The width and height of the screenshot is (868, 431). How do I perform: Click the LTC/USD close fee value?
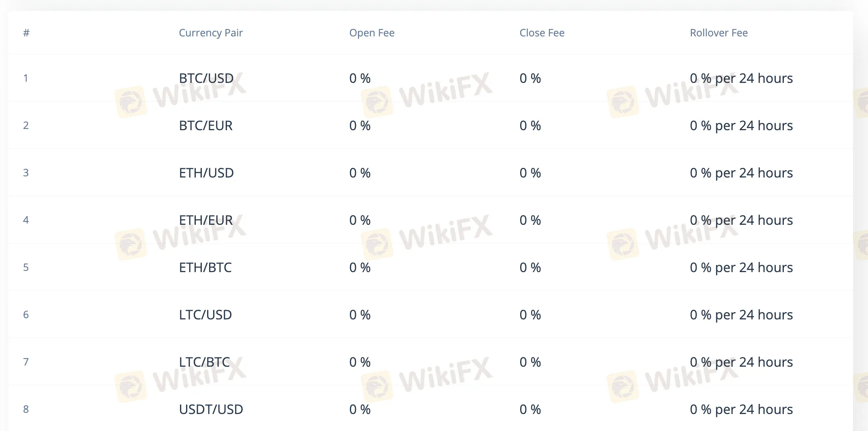[x=530, y=315]
